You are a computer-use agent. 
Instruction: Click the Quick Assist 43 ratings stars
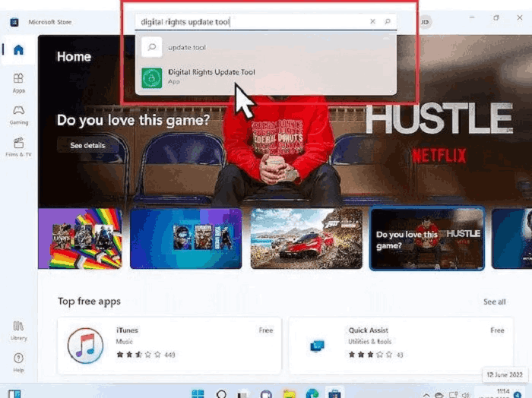pos(370,355)
